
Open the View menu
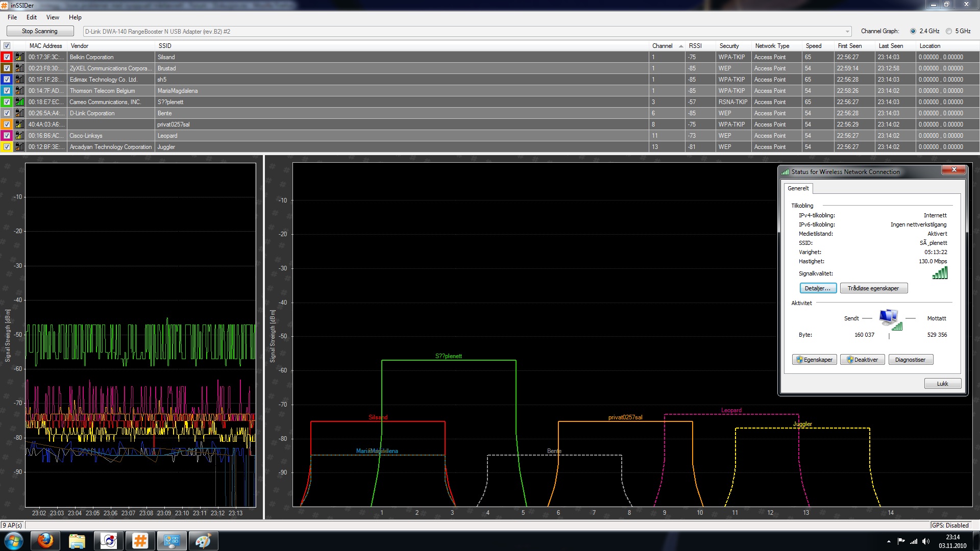(53, 17)
